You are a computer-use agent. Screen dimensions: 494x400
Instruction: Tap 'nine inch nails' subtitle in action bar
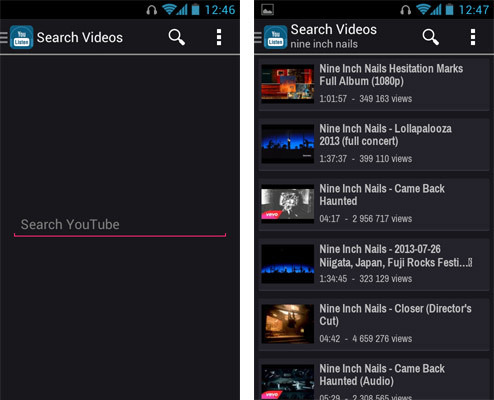pyautogui.click(x=324, y=44)
